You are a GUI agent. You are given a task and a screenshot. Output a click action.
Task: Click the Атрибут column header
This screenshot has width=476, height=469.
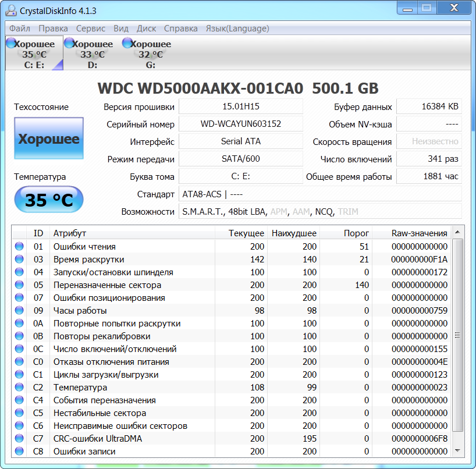point(132,233)
